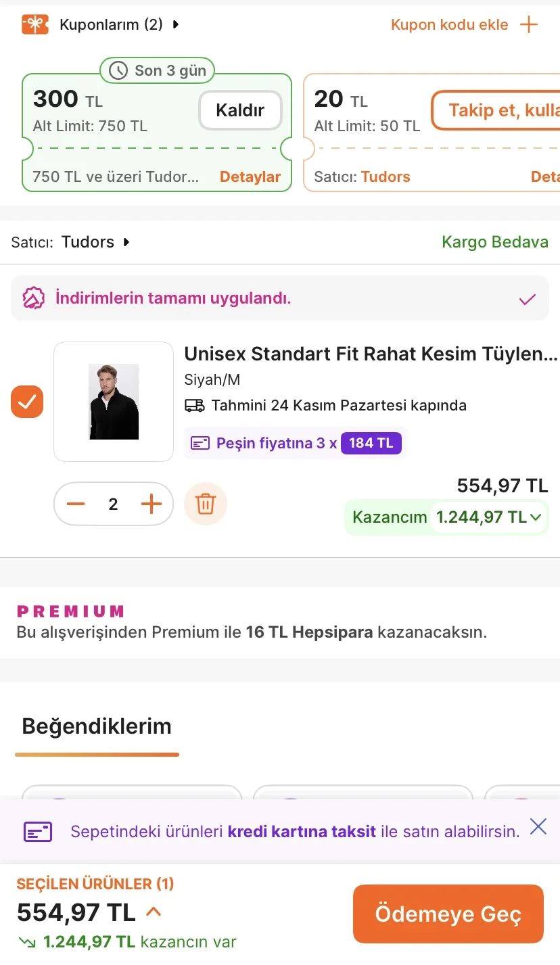Viewport: 560px width, 965px height.
Task: Click the installment card icon in banner
Action: (x=38, y=832)
